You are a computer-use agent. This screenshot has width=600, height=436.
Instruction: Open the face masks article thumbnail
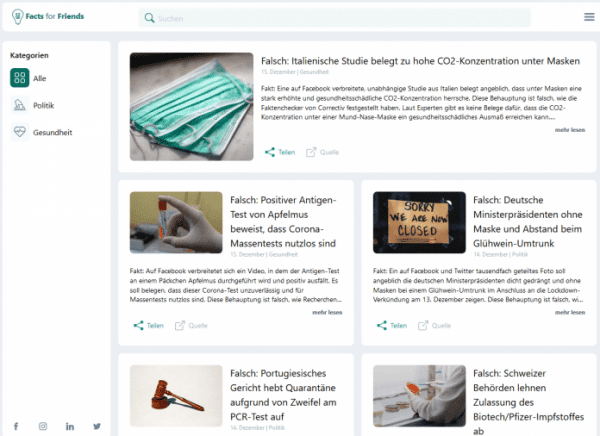pos(191,106)
